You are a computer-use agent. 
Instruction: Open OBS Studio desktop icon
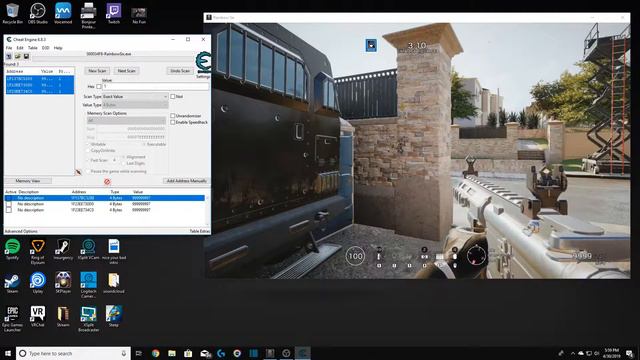click(38, 13)
